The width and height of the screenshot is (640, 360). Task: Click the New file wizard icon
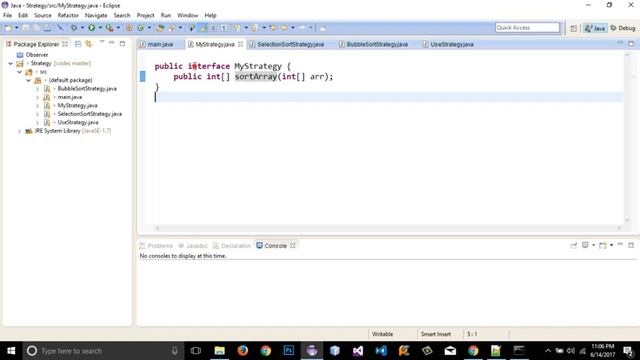coord(8,28)
